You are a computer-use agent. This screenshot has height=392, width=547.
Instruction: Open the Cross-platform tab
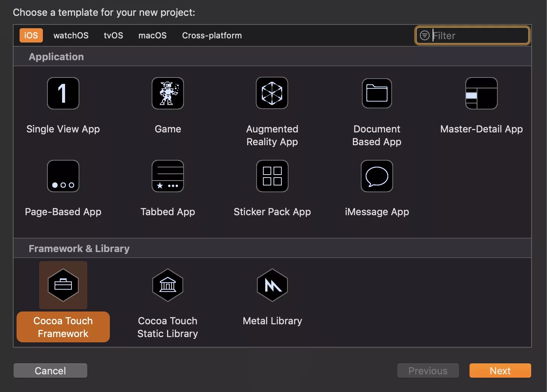pos(212,35)
